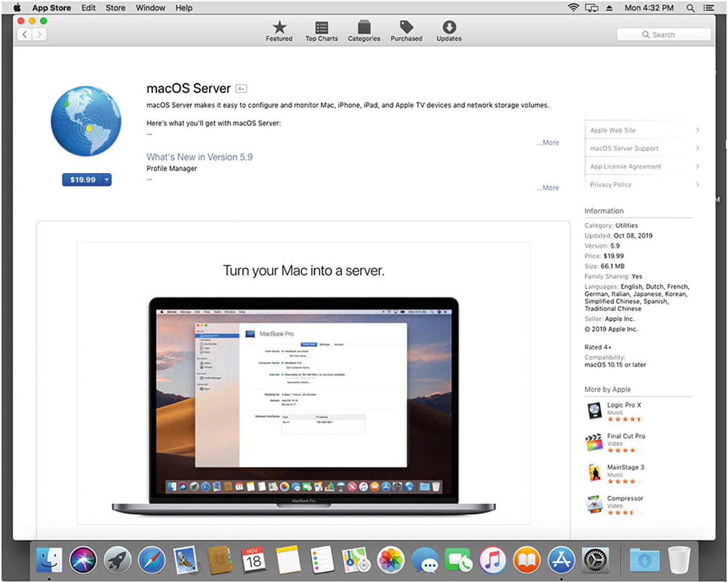Open Final Cut Pro app icon
The width and height of the screenshot is (728, 583).
[595, 442]
